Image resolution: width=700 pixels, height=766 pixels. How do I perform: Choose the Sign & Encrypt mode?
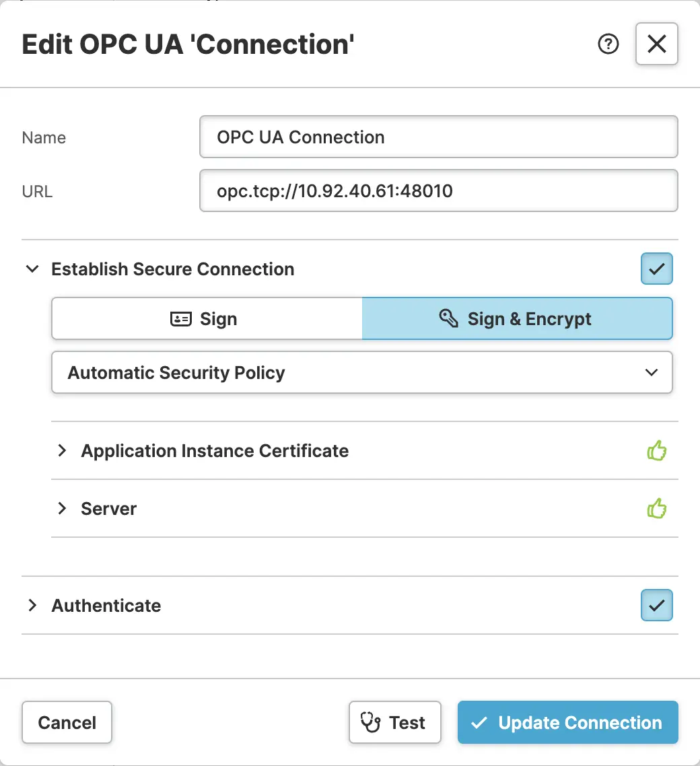517,319
